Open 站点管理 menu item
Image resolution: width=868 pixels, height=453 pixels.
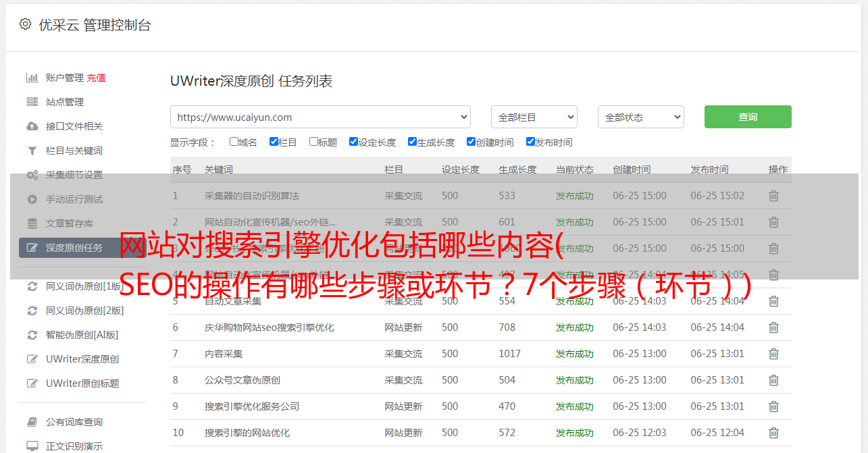[x=65, y=102]
